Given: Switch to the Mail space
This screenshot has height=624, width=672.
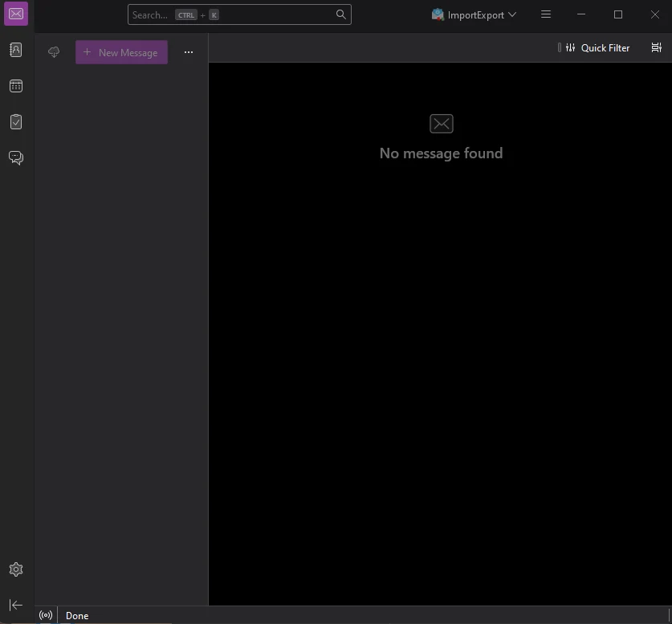Looking at the screenshot, I should (x=16, y=14).
